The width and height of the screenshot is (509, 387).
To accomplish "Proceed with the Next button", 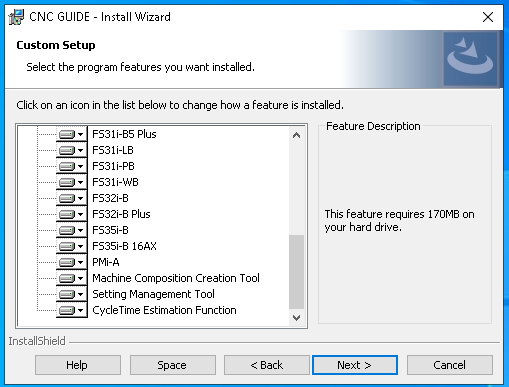I will [x=355, y=365].
